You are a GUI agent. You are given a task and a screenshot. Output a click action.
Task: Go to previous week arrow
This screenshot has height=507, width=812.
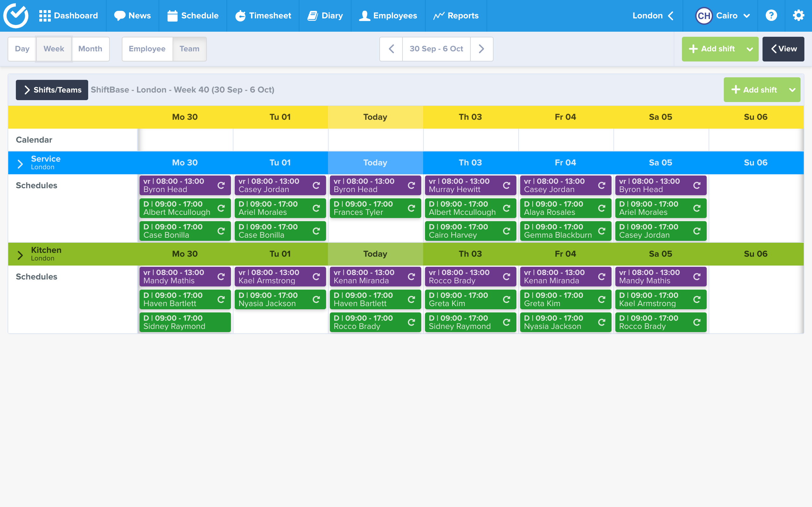(x=391, y=49)
